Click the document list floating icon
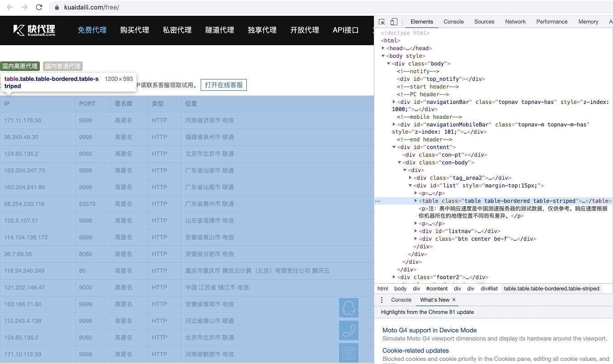 (349, 353)
